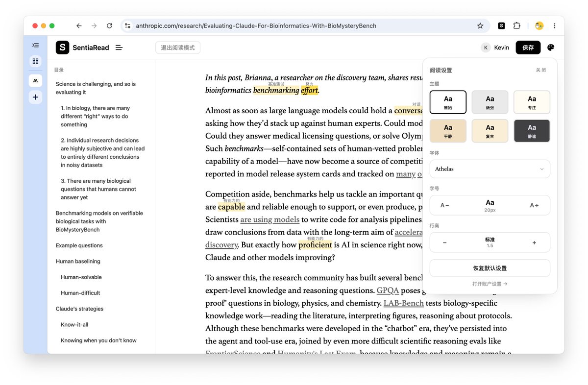Go to 'Human-solvable' section
This screenshot has height=385, width=588.
[x=81, y=277]
